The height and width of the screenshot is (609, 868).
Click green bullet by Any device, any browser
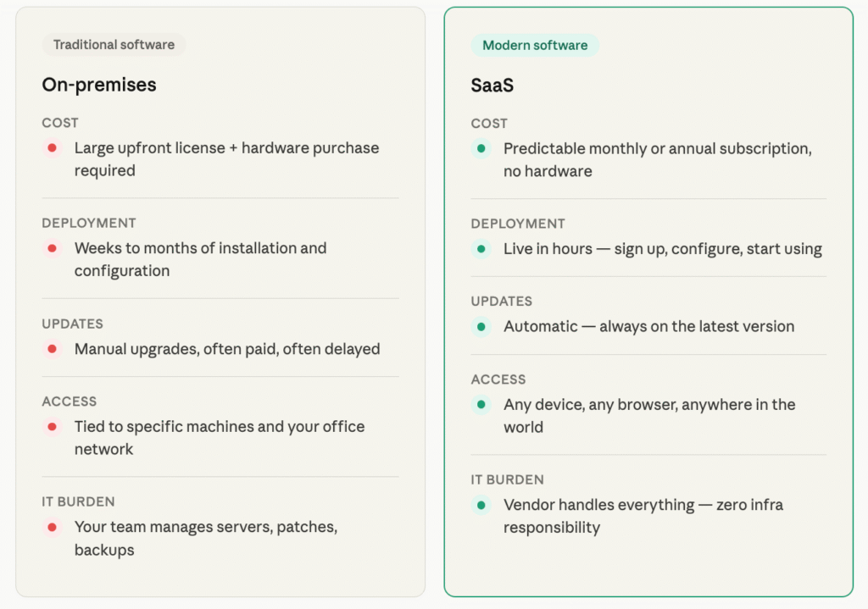(481, 405)
